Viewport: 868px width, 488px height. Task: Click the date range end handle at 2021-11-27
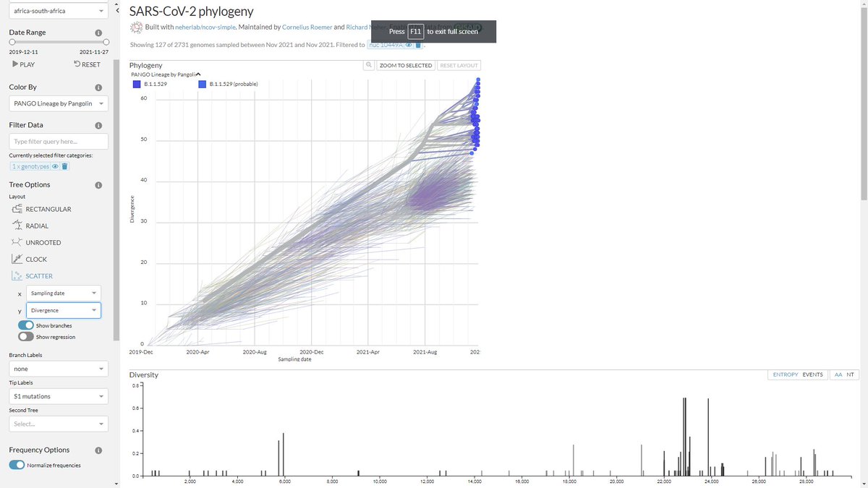pos(106,42)
